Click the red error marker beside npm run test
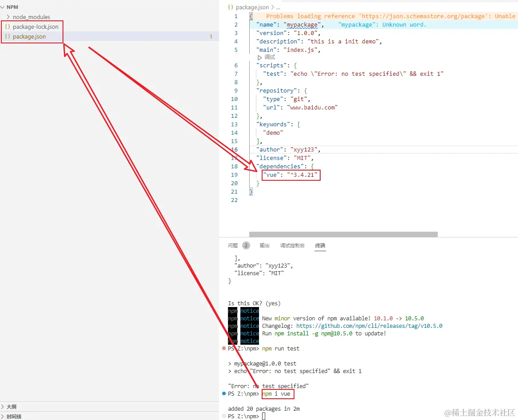518x420 pixels. point(224,348)
